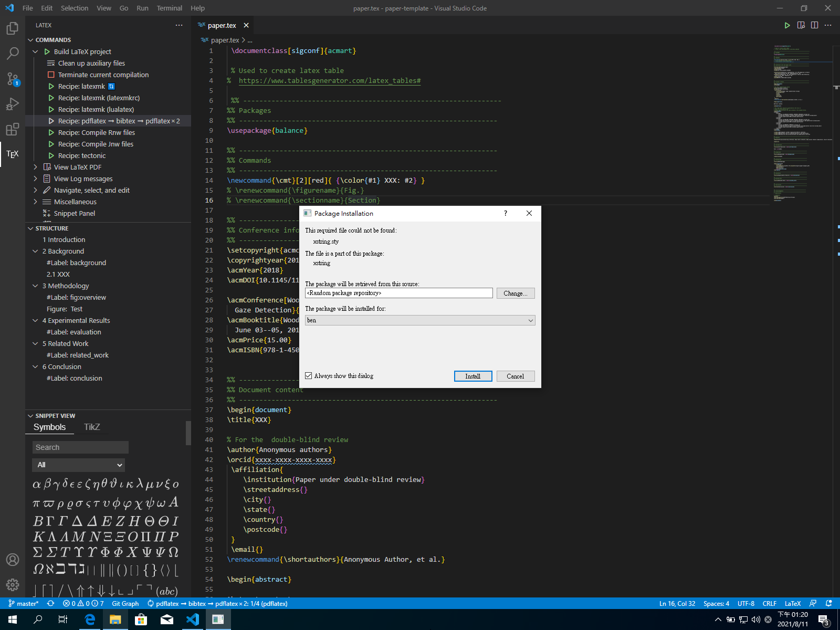Uncheck Always show this dialog
Image resolution: width=840 pixels, height=630 pixels.
coord(309,376)
